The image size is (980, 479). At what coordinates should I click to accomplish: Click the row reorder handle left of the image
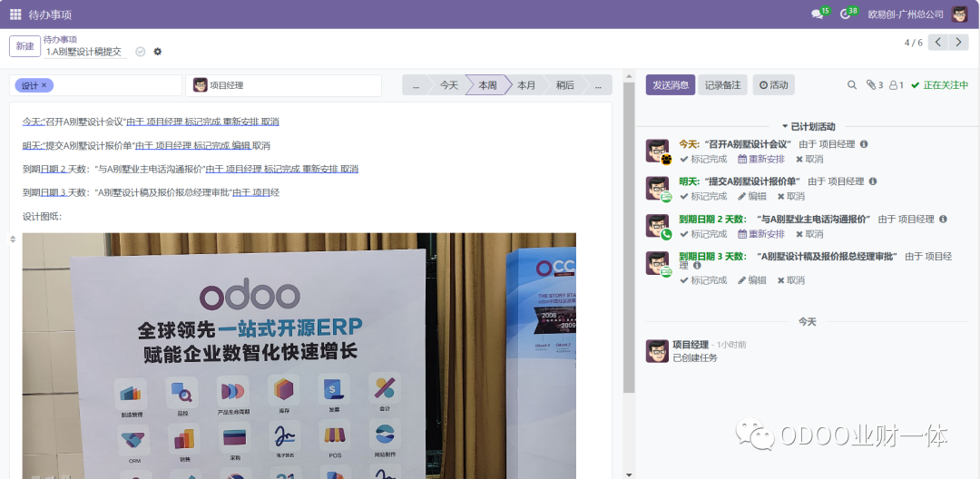pyautogui.click(x=13, y=239)
